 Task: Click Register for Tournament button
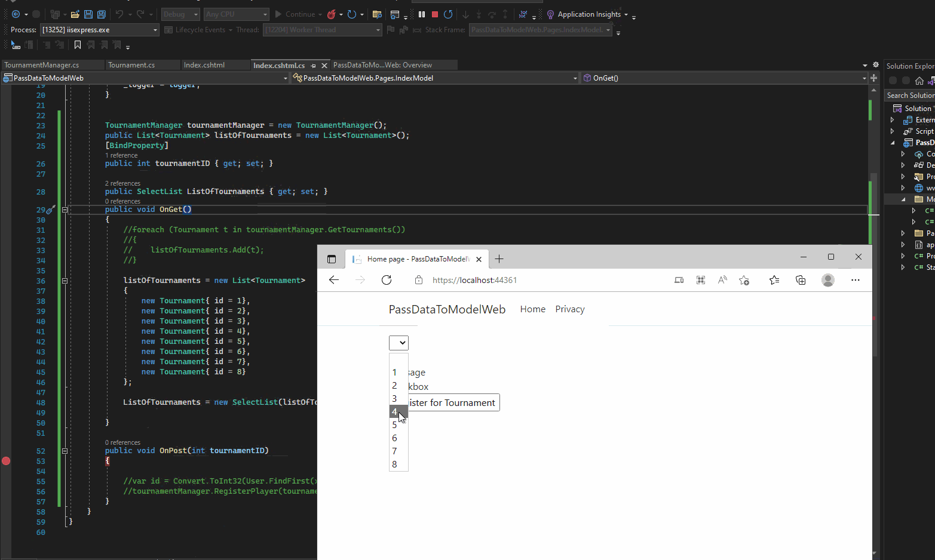tap(453, 403)
